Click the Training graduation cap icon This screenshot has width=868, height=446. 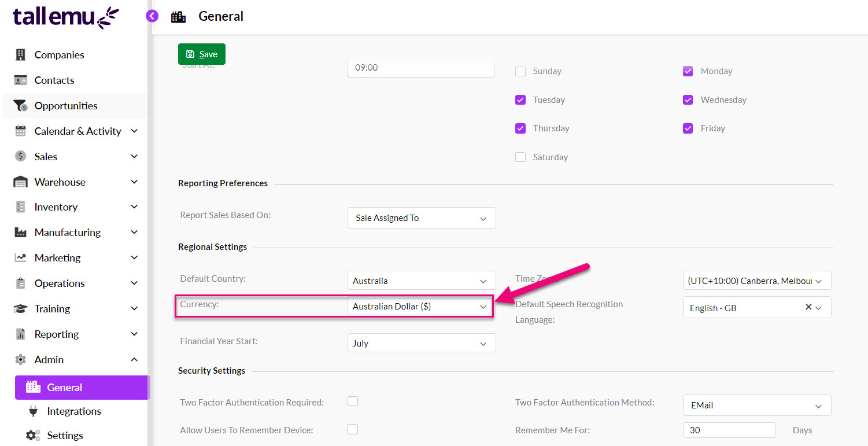click(21, 309)
